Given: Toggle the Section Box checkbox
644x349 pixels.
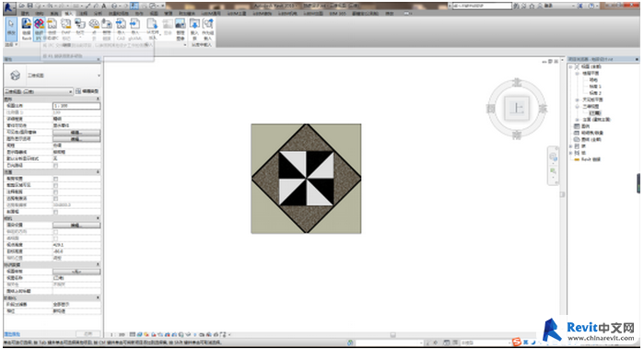Looking at the screenshot, I should (x=55, y=212).
